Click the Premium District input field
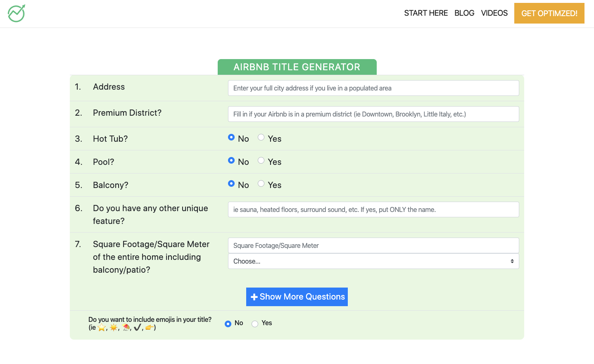This screenshot has height=364, width=594. 373,114
